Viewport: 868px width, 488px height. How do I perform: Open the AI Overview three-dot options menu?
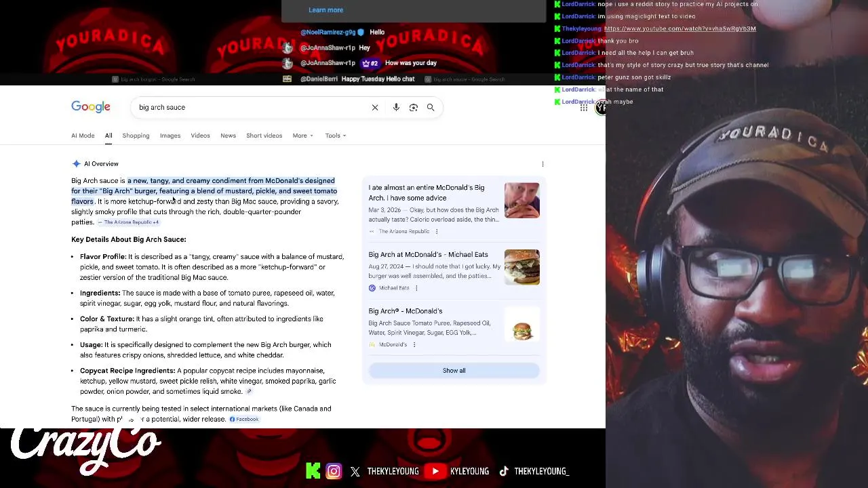(542, 164)
